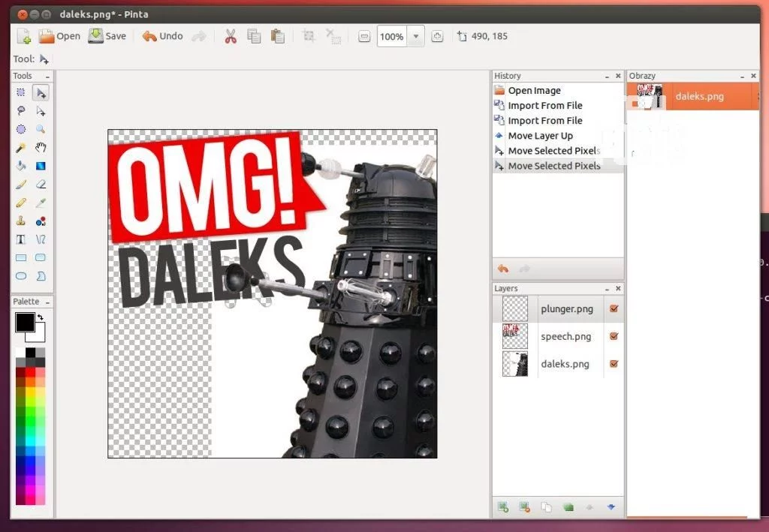Open the zoom level dropdown arrow

click(x=416, y=36)
